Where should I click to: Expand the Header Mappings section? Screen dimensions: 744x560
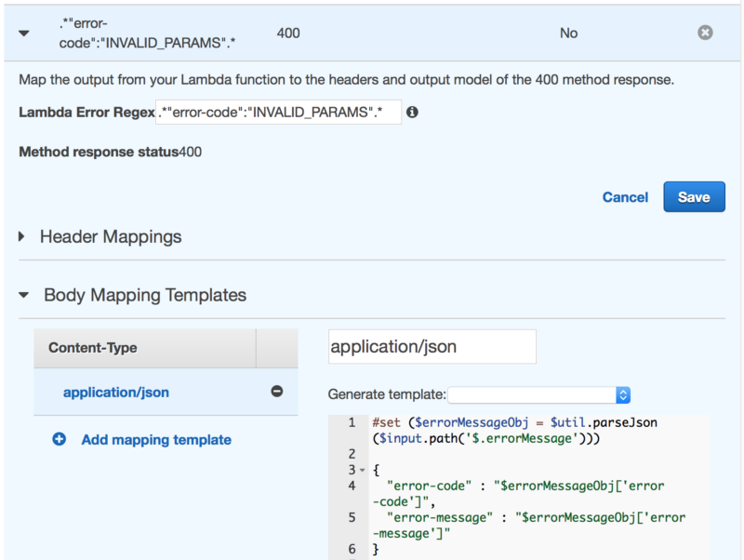click(21, 236)
